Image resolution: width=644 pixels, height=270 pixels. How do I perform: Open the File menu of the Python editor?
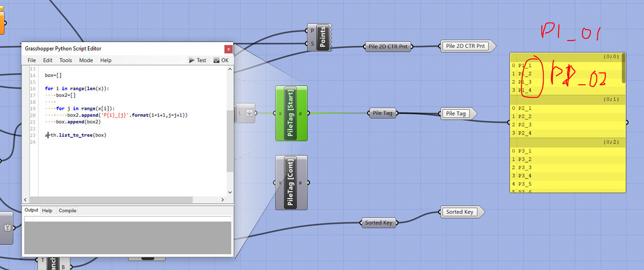[31, 60]
